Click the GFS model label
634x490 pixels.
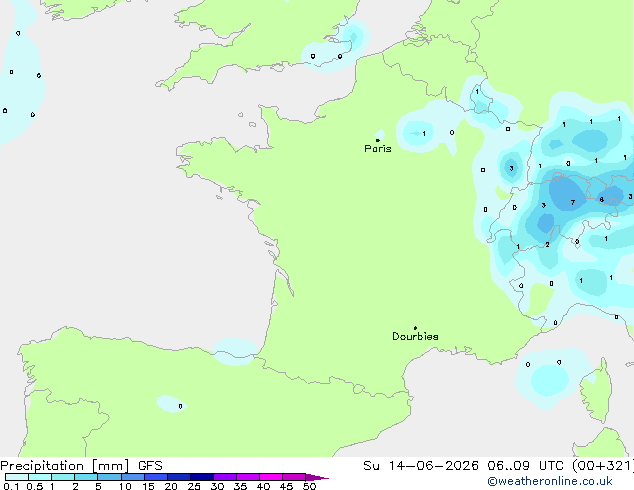pyautogui.click(x=150, y=466)
